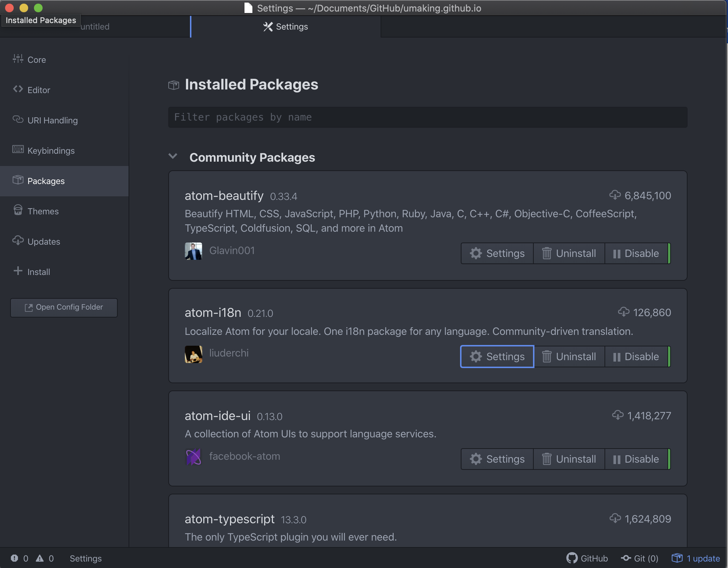Click the 1 update package icon
Viewport: 728px width, 568px height.
tap(677, 558)
